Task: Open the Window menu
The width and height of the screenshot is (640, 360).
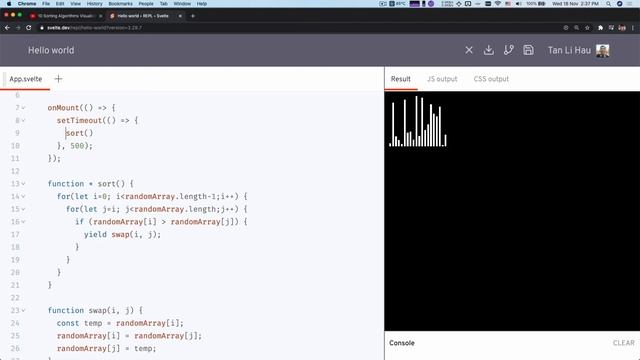Action: tap(182, 4)
